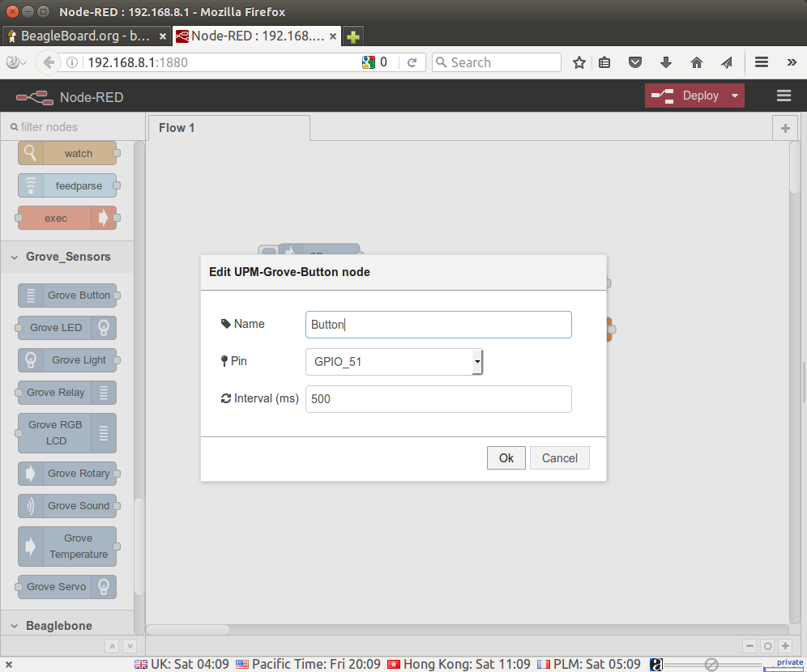Open the Pin GPIO_51 dropdown

coord(394,361)
